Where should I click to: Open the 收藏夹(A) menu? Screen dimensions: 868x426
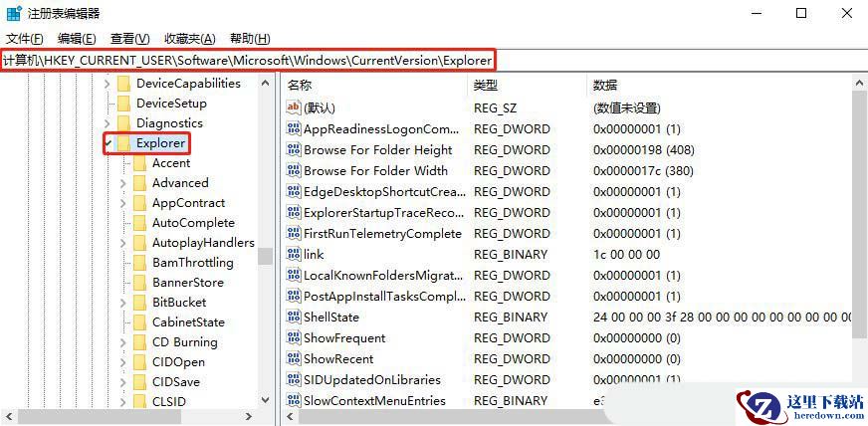pyautogui.click(x=190, y=39)
